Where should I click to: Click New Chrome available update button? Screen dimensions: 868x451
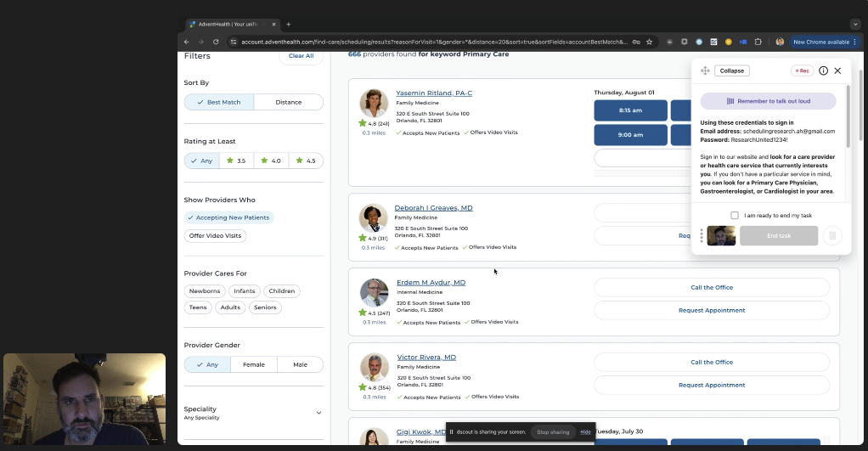(821, 42)
